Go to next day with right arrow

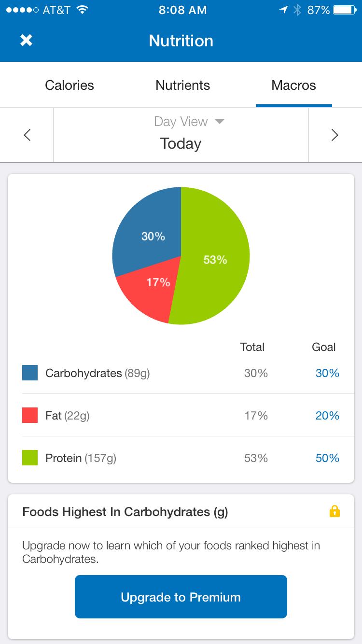pos(334,135)
